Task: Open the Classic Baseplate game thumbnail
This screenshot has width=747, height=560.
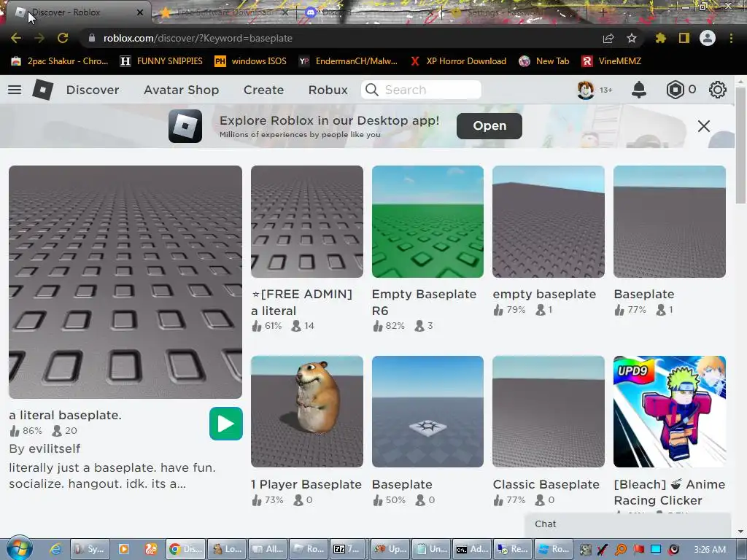Action: [549, 411]
